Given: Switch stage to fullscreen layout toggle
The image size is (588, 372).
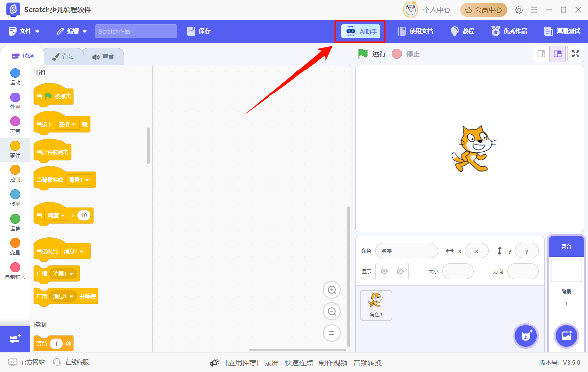Looking at the screenshot, I should tap(575, 54).
